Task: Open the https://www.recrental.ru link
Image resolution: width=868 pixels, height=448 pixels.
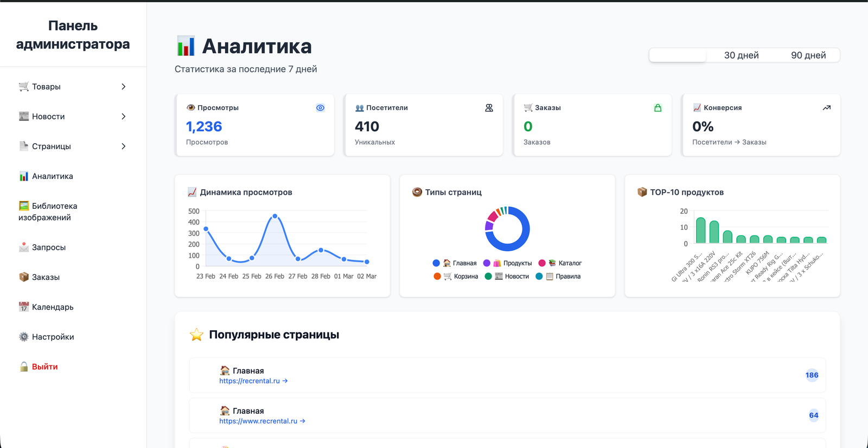Action: click(x=262, y=421)
